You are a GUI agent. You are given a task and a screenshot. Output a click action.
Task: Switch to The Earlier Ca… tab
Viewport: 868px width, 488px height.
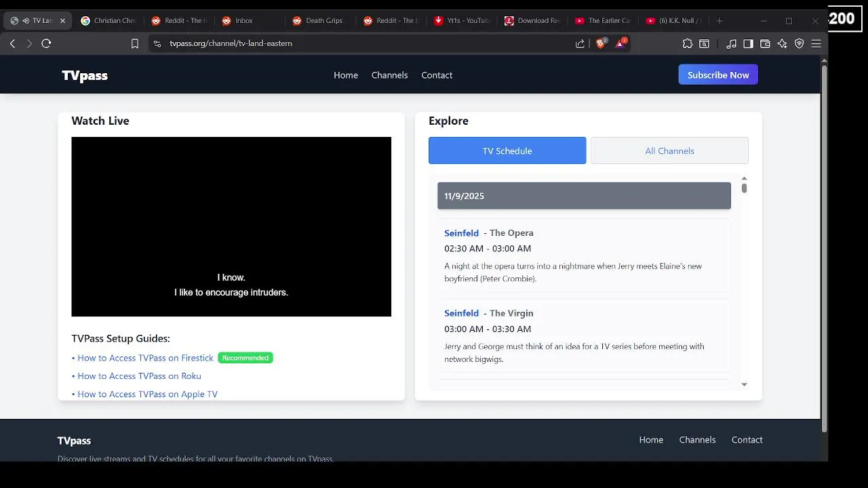click(603, 21)
